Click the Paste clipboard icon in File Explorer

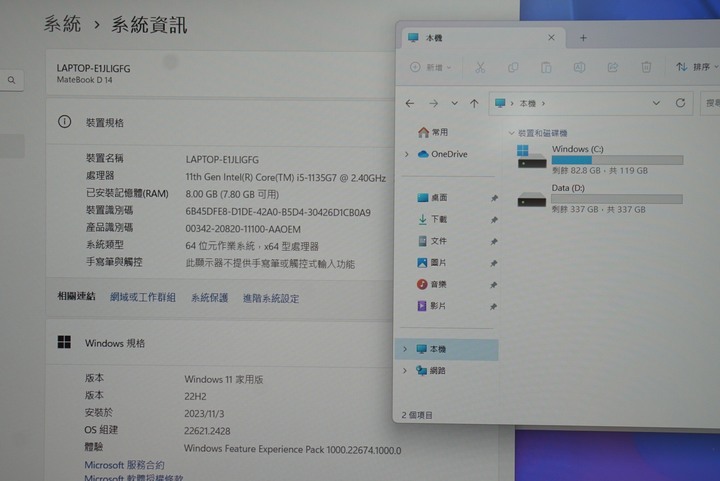[x=546, y=67]
